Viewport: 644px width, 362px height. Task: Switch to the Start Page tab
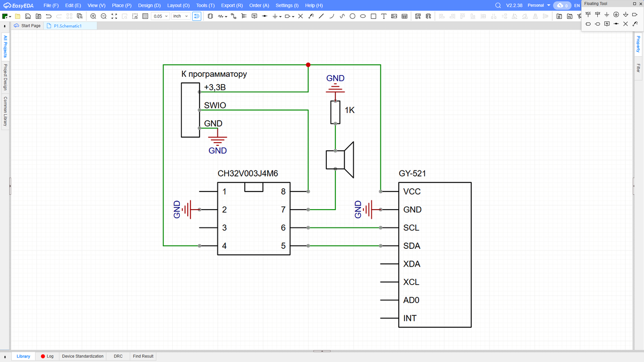tap(27, 25)
